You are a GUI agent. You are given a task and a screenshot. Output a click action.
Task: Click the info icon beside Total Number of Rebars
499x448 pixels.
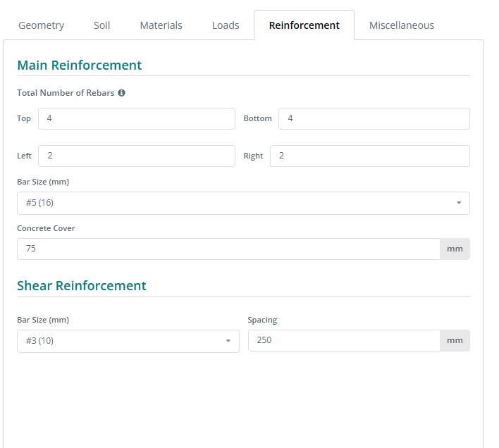[x=121, y=93]
